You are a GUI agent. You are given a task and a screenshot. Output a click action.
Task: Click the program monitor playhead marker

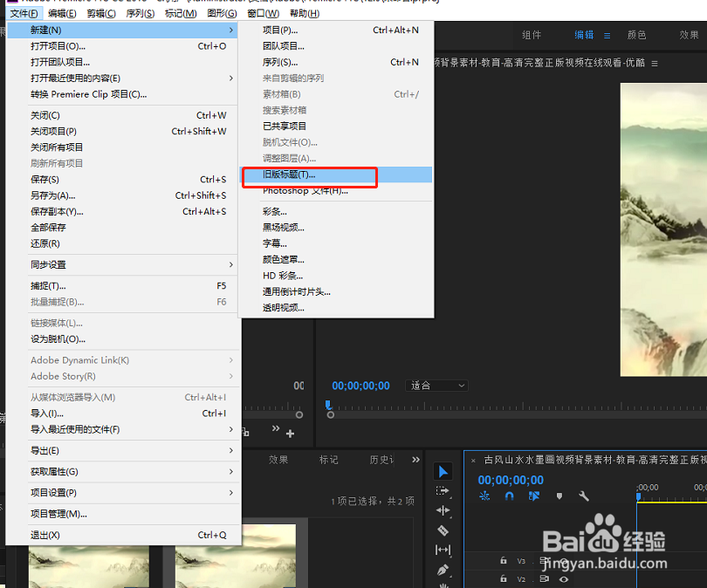tap(328, 405)
